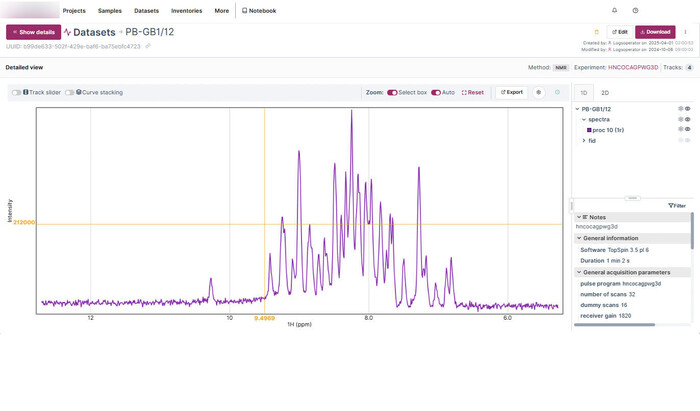Copy UUID using the link icon
Viewport: 700px width, 411px height.
[x=148, y=46]
